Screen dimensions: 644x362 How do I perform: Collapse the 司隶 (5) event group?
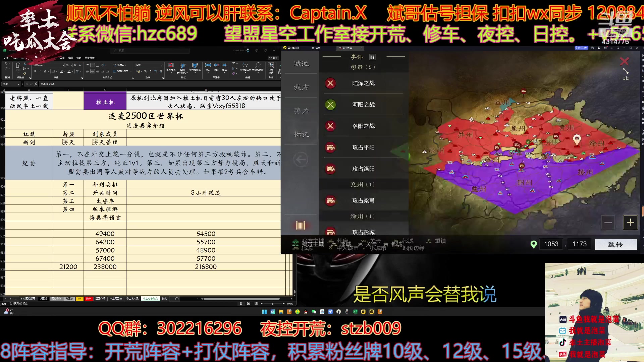(363, 67)
